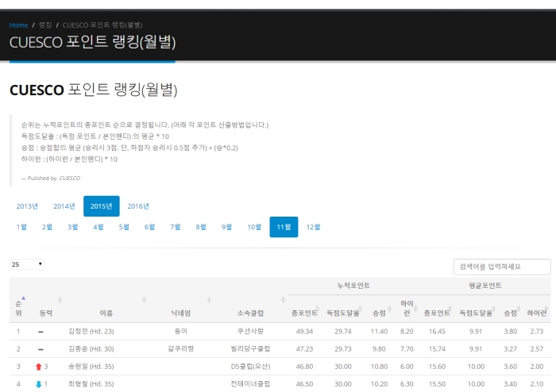This screenshot has width=556, height=392.
Task: Click the no-change dash in 김정민 row
Action: tap(41, 332)
